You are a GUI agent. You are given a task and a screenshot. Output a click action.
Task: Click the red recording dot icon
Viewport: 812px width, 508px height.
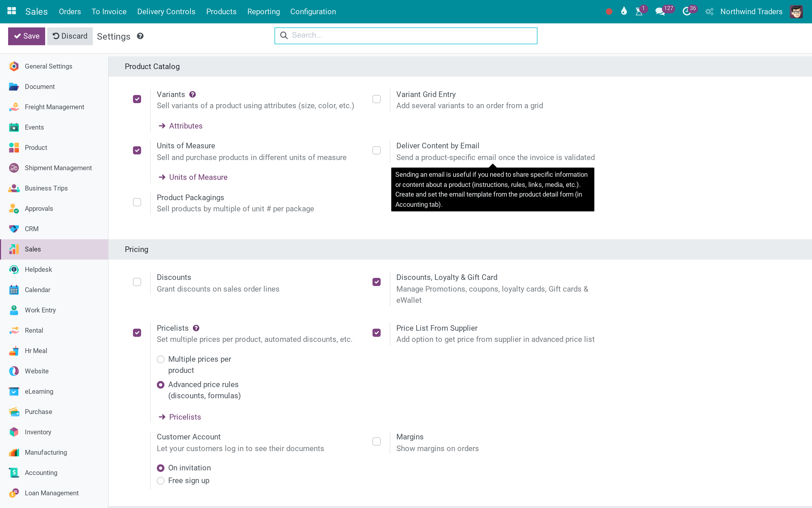pyautogui.click(x=609, y=12)
